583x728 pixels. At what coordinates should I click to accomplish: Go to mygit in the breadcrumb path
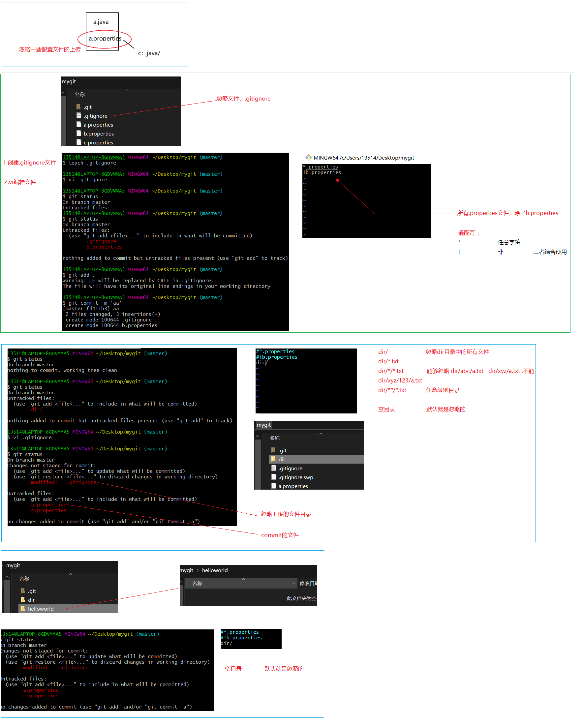point(186,570)
